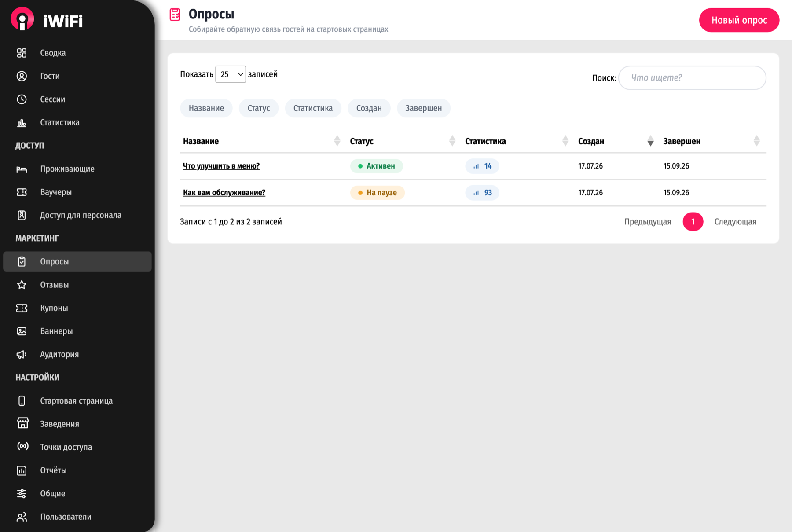Toggle the Название column visibility pill
The image size is (792, 532).
(206, 108)
